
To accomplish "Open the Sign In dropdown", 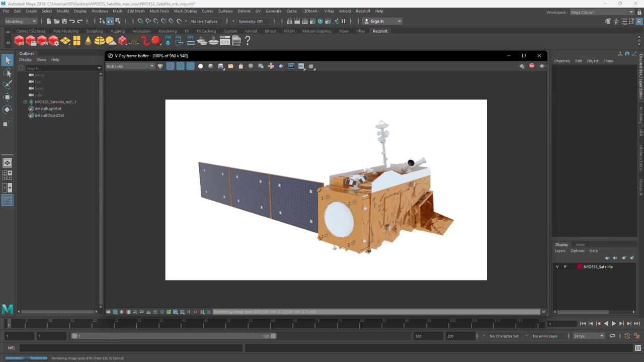I will point(382,21).
